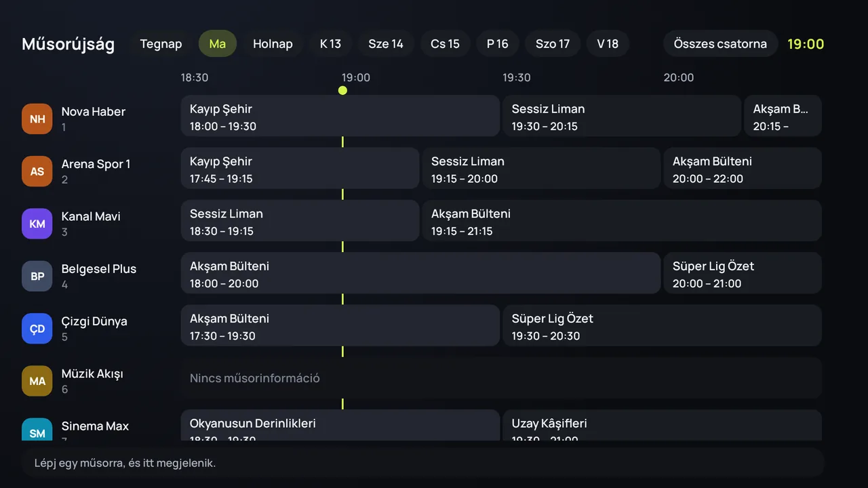This screenshot has height=488, width=868.
Task: Open the K 13 day tab
Action: tap(330, 43)
